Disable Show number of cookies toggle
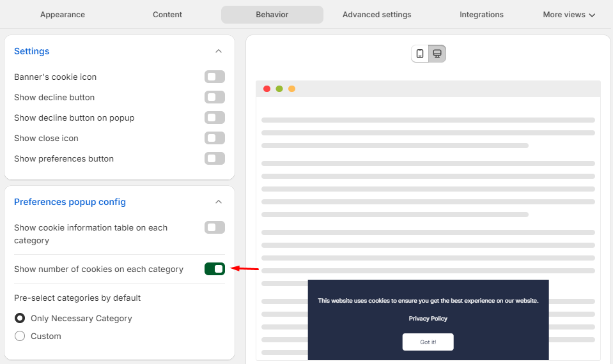The image size is (613, 364). [215, 269]
